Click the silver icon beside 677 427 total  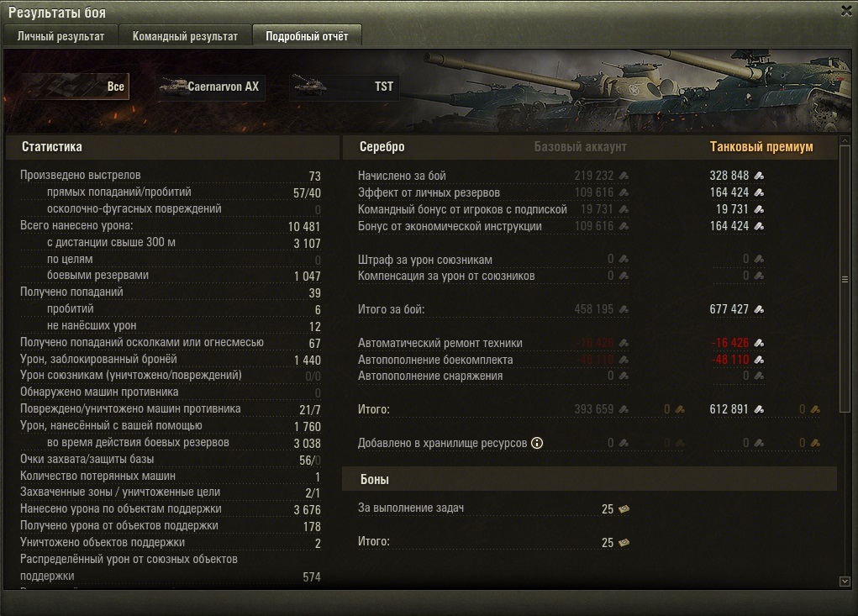(x=759, y=309)
